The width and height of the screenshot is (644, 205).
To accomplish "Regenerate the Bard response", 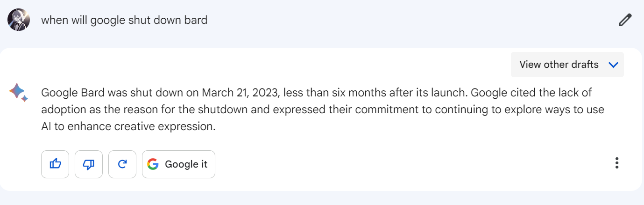I will (122, 164).
